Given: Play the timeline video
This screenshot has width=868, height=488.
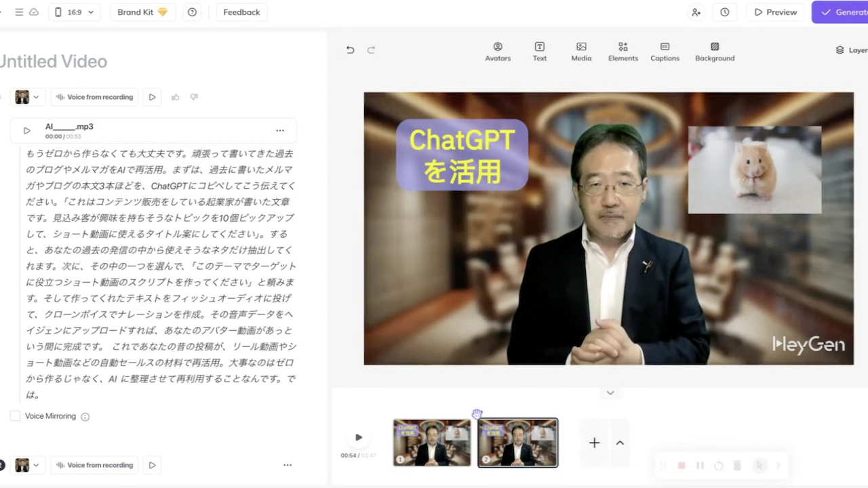Looking at the screenshot, I should (359, 437).
